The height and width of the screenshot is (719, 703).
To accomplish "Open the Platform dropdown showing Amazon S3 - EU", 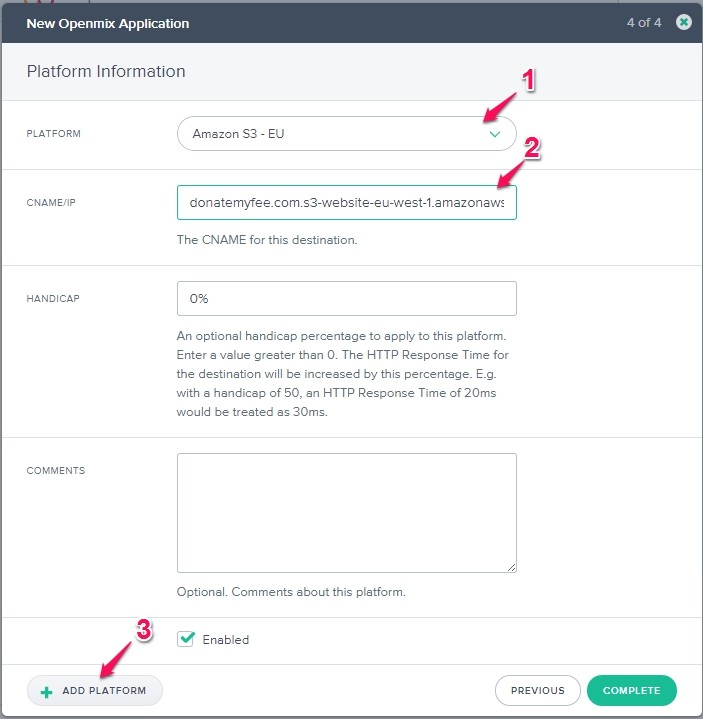I will [x=346, y=134].
